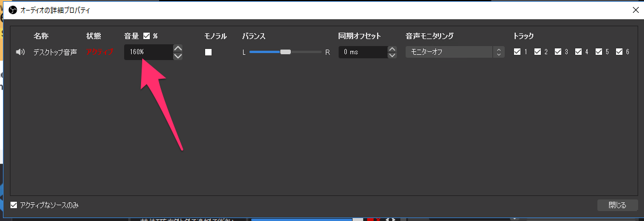Uncheck track 5 checkbox
Image resolution: width=644 pixels, height=221 pixels.
(x=599, y=52)
